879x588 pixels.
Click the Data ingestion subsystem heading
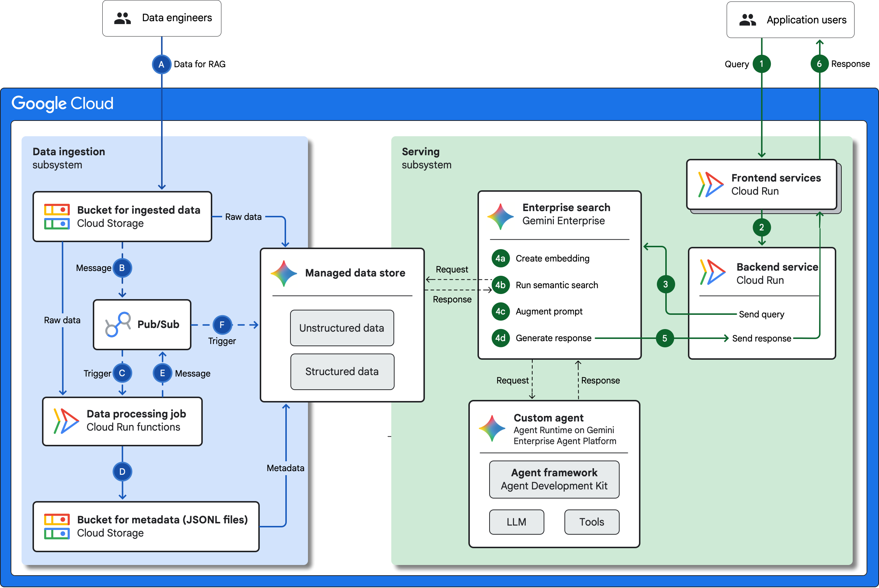pos(69,158)
